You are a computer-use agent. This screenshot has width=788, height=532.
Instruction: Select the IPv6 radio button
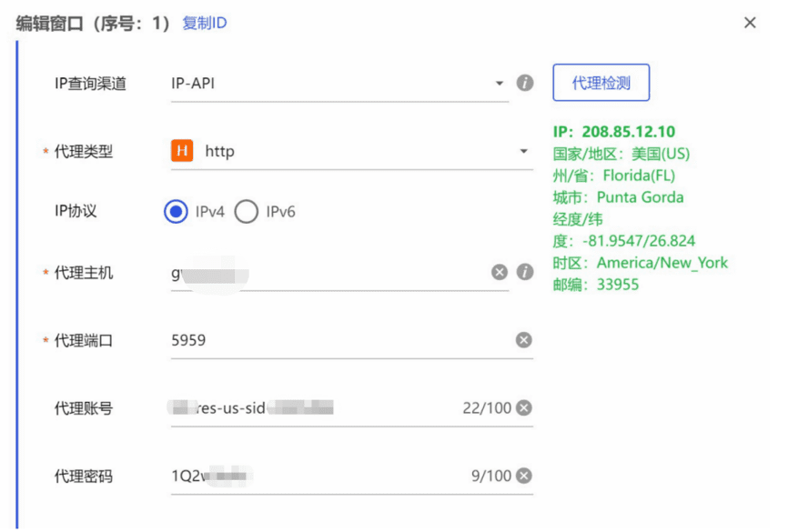pyautogui.click(x=246, y=212)
